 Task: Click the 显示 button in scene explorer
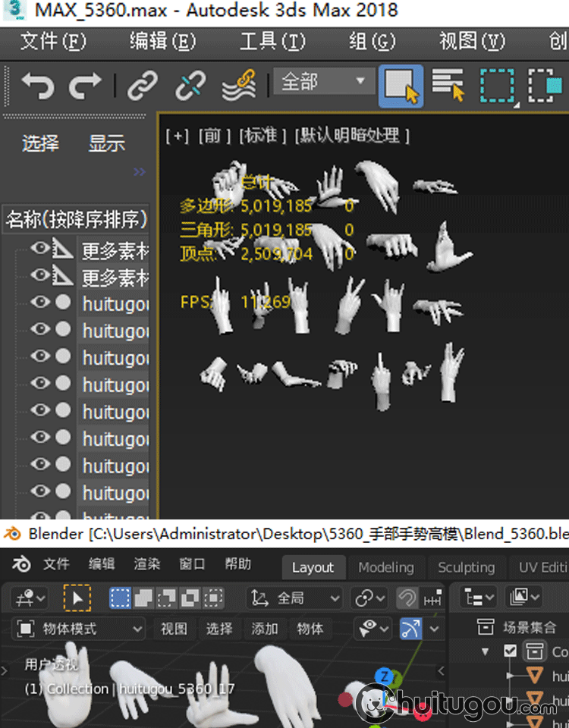107,143
